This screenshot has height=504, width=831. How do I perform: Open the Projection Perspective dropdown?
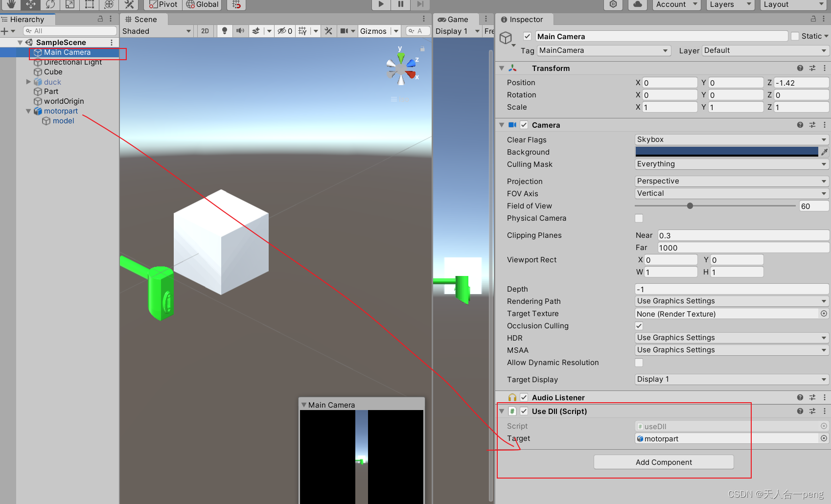point(731,181)
